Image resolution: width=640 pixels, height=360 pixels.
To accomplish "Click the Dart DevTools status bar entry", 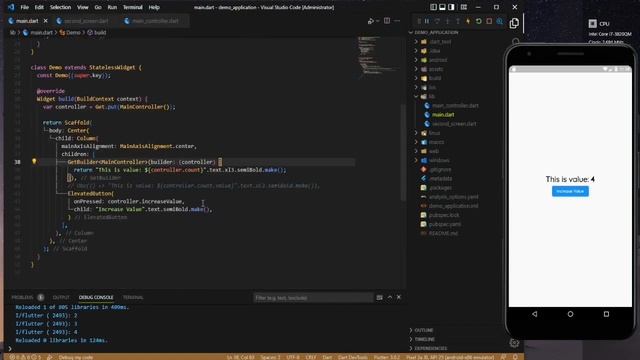I will (353, 357).
